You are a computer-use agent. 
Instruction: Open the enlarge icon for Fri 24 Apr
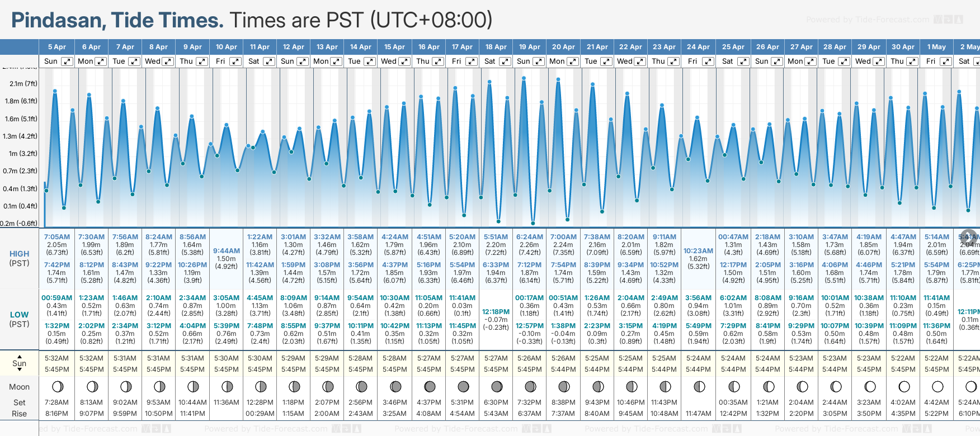(708, 61)
